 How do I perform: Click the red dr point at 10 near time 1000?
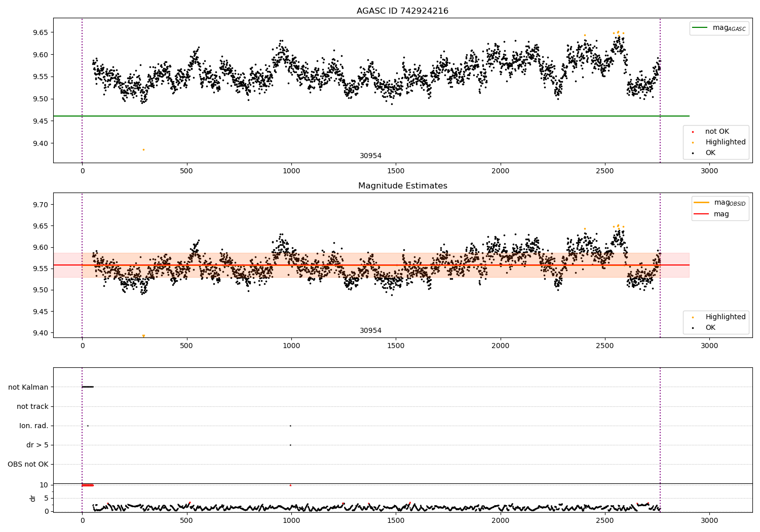pos(290,485)
